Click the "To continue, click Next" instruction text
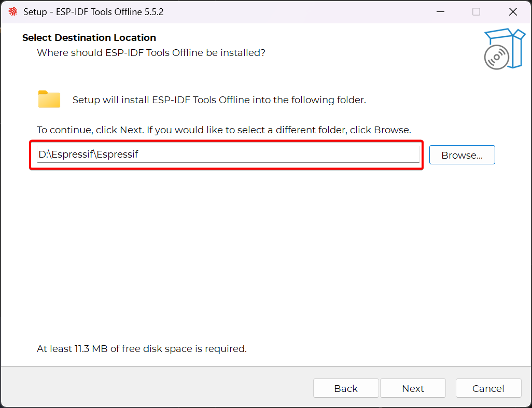 pyautogui.click(x=224, y=130)
